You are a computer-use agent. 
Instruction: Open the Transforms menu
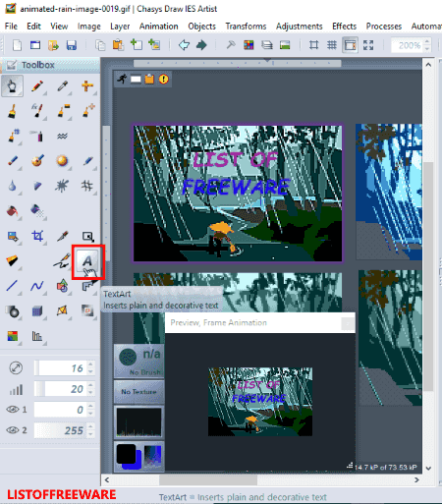click(246, 27)
